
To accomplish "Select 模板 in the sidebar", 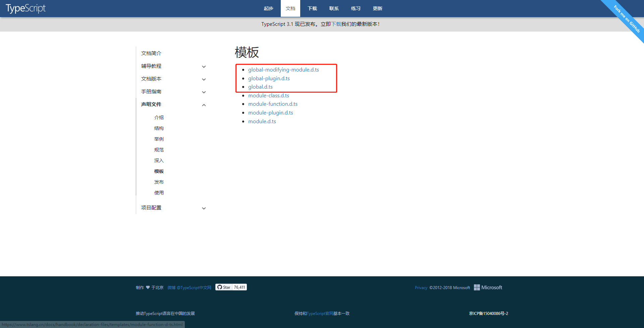I will point(159,171).
